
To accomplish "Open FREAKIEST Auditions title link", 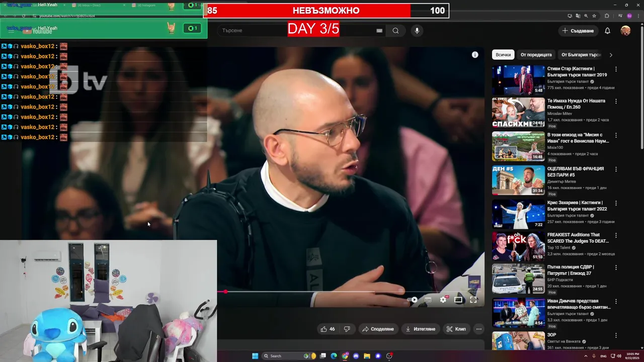I will point(578,238).
